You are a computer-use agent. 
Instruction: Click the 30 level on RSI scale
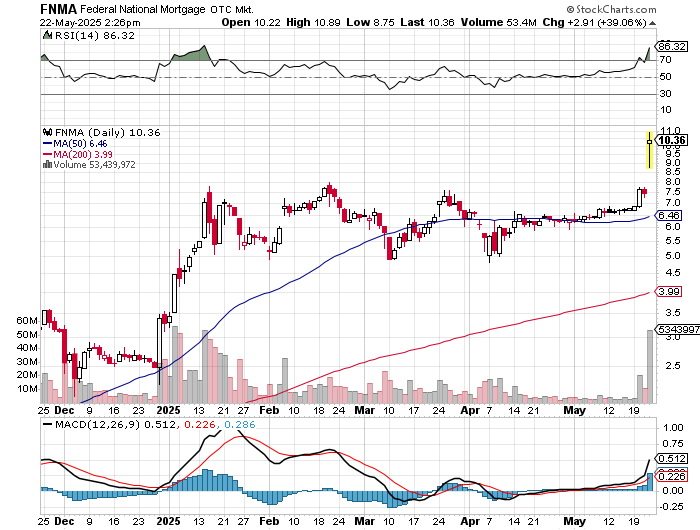click(x=666, y=93)
